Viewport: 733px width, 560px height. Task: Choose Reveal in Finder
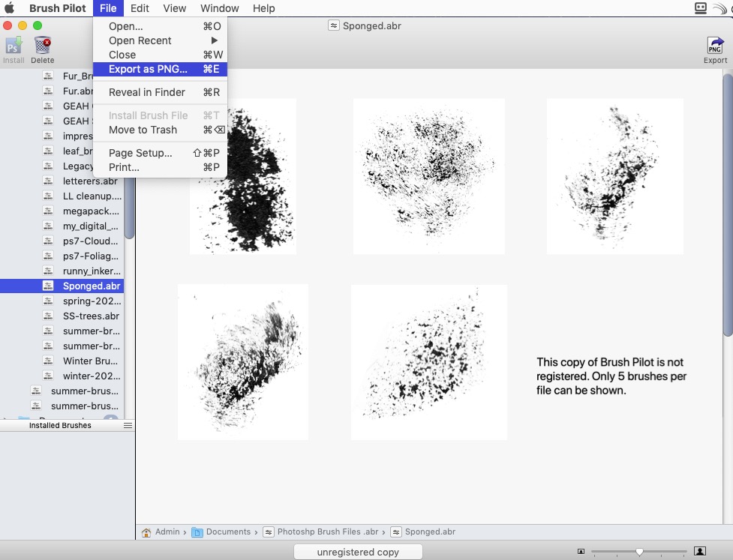[160, 92]
